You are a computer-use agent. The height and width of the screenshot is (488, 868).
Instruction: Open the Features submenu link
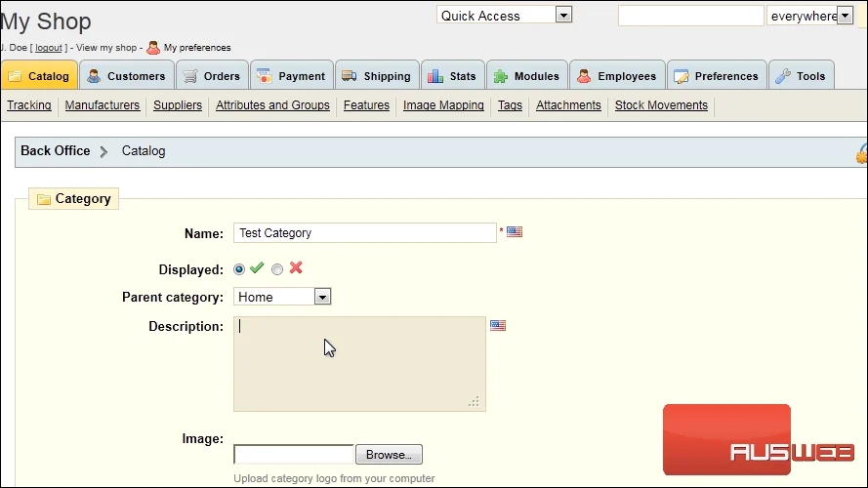(366, 105)
